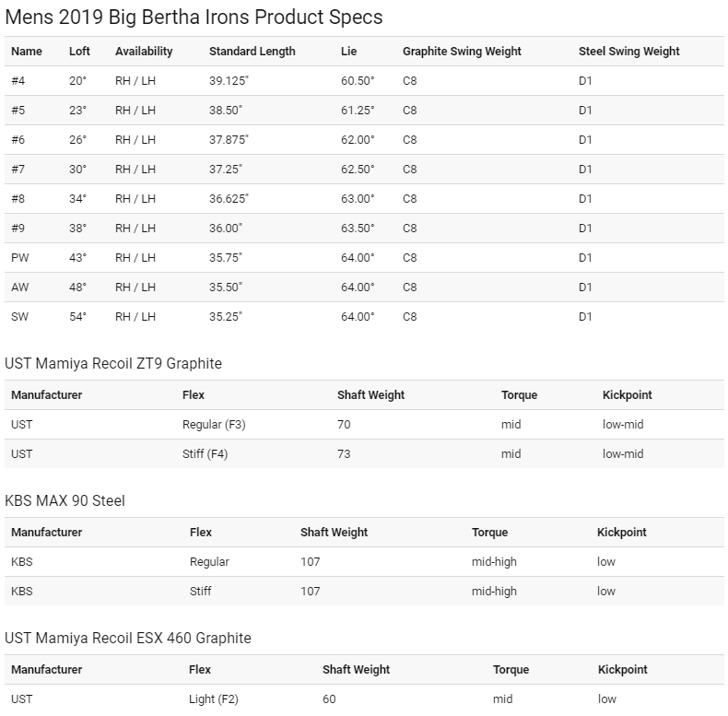Select the Graphite Swing Weight header
This screenshot has height=716, width=728.
click(462, 51)
